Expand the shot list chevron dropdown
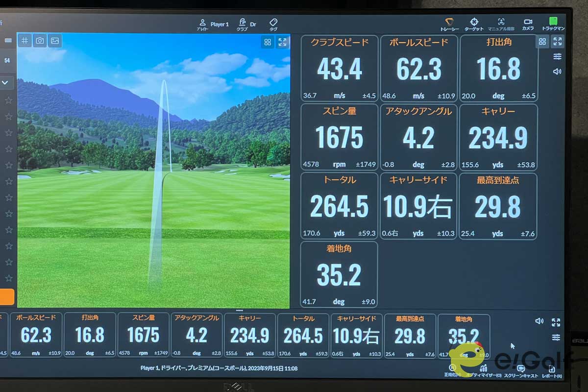The image size is (588, 392). pyautogui.click(x=6, y=83)
